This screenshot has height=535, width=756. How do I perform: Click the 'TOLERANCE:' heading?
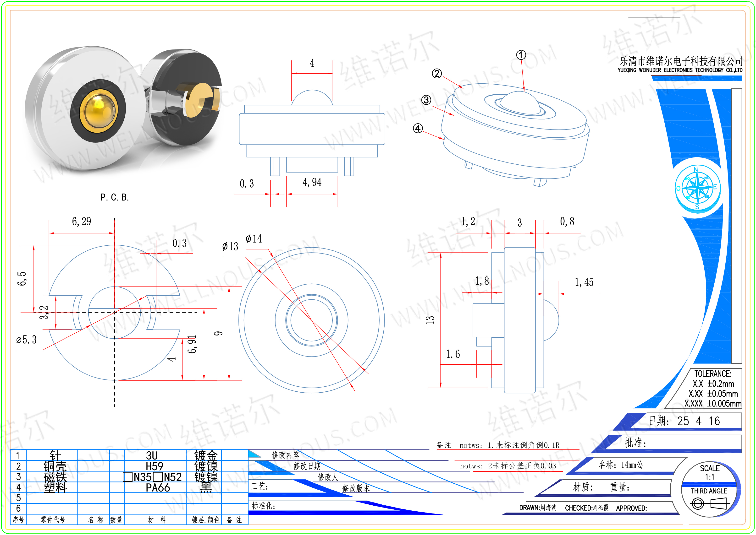coord(713,374)
